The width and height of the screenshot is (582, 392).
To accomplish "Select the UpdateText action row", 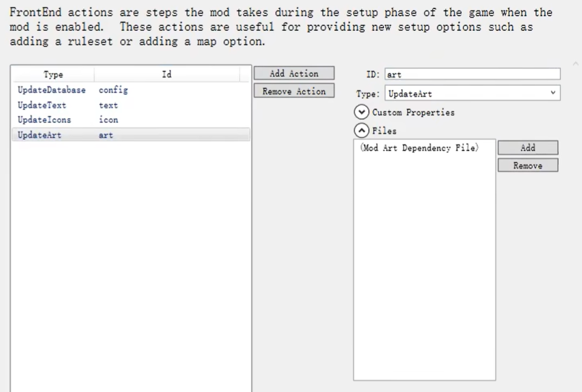I will (x=42, y=105).
